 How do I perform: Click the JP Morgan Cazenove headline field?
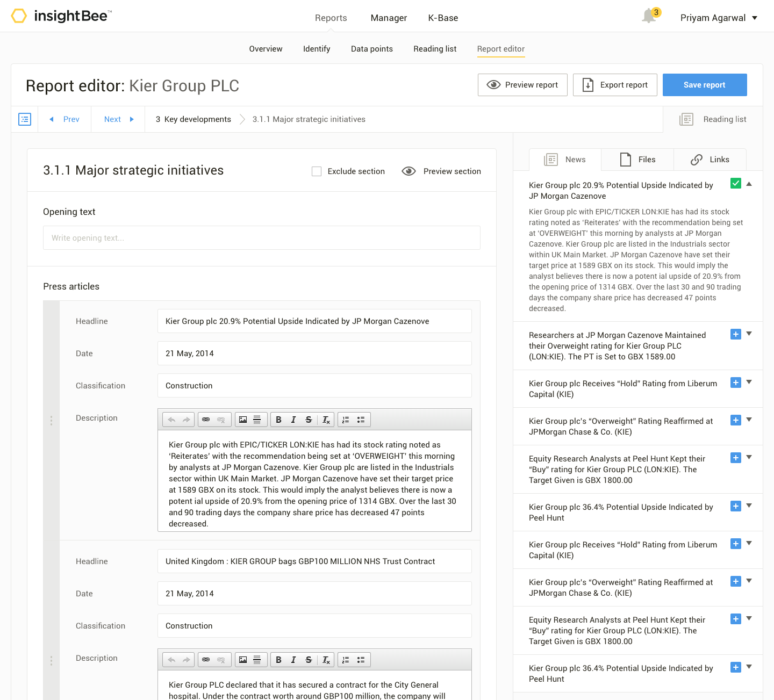[x=314, y=321]
